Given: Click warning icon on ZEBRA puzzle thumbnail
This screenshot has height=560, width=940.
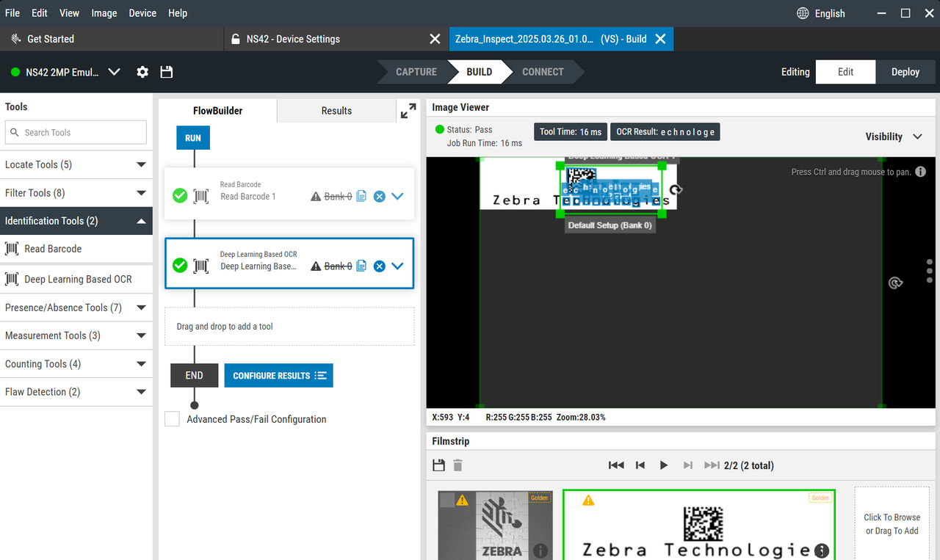Looking at the screenshot, I should pyautogui.click(x=462, y=500).
